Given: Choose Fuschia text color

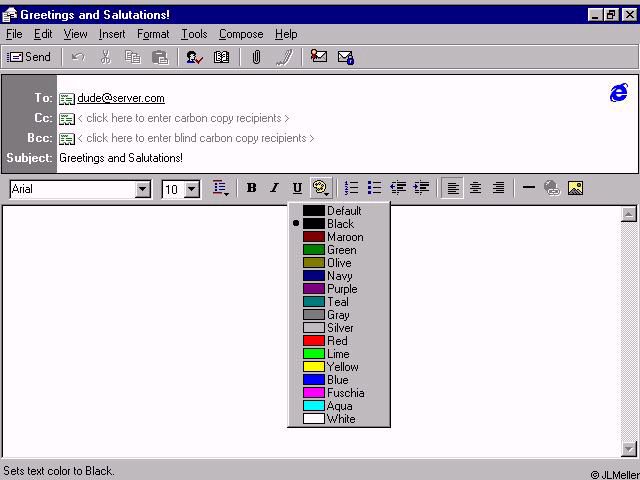Looking at the screenshot, I should coord(339,393).
